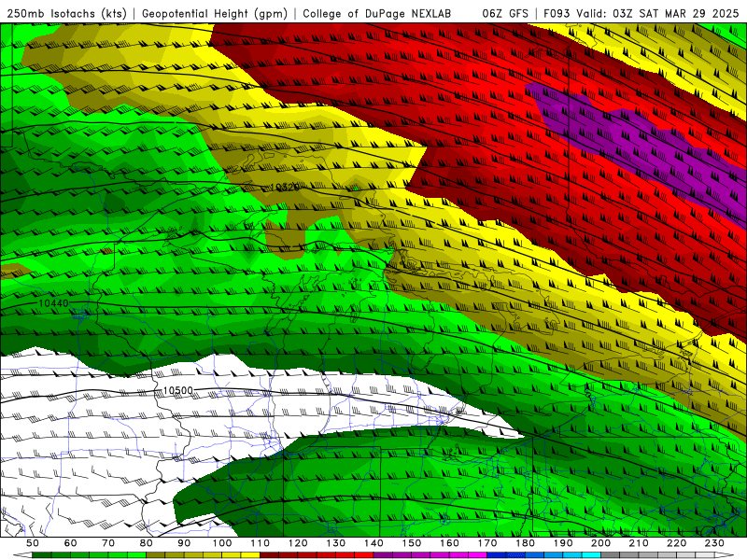Click the 50 value on color scale
The height and width of the screenshot is (560, 747).
33,543
